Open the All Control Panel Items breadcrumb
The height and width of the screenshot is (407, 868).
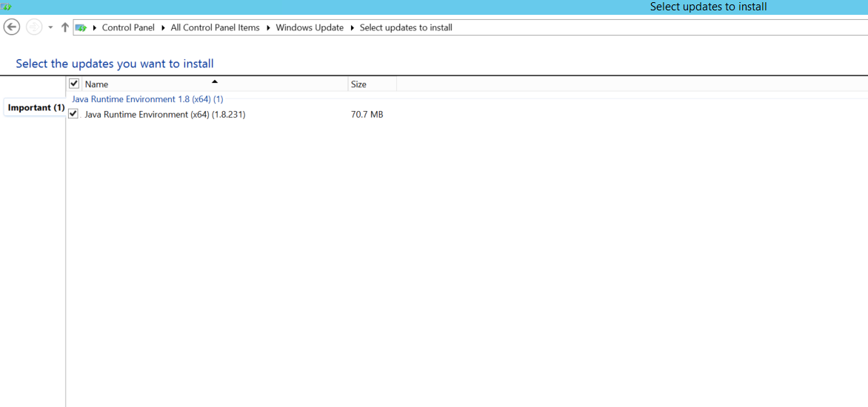point(215,27)
